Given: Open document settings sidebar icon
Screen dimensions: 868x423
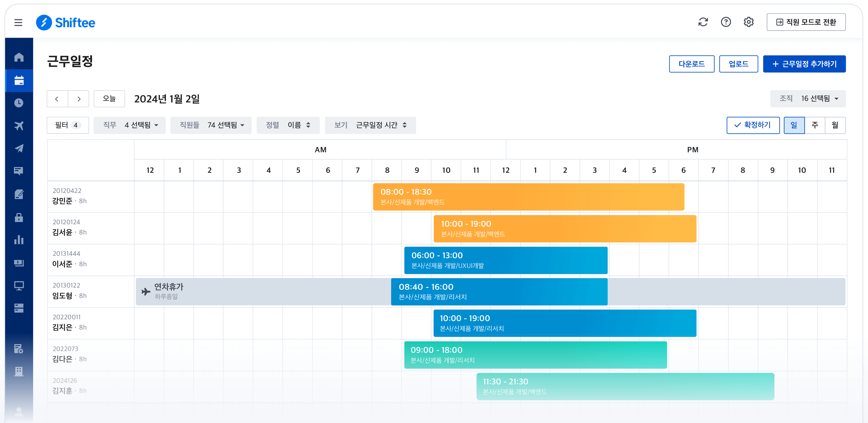Looking at the screenshot, I should pyautogui.click(x=19, y=348).
